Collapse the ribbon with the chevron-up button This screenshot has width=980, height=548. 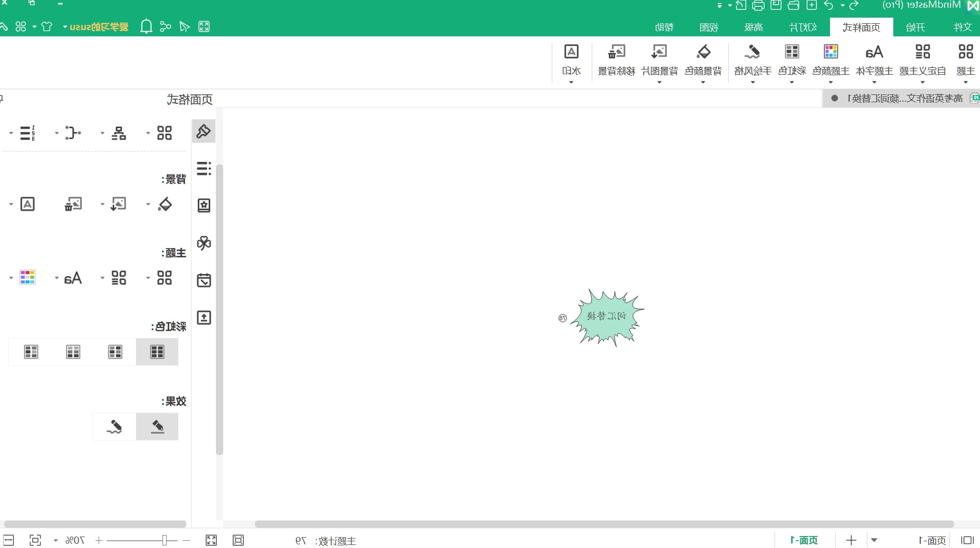[3, 26]
